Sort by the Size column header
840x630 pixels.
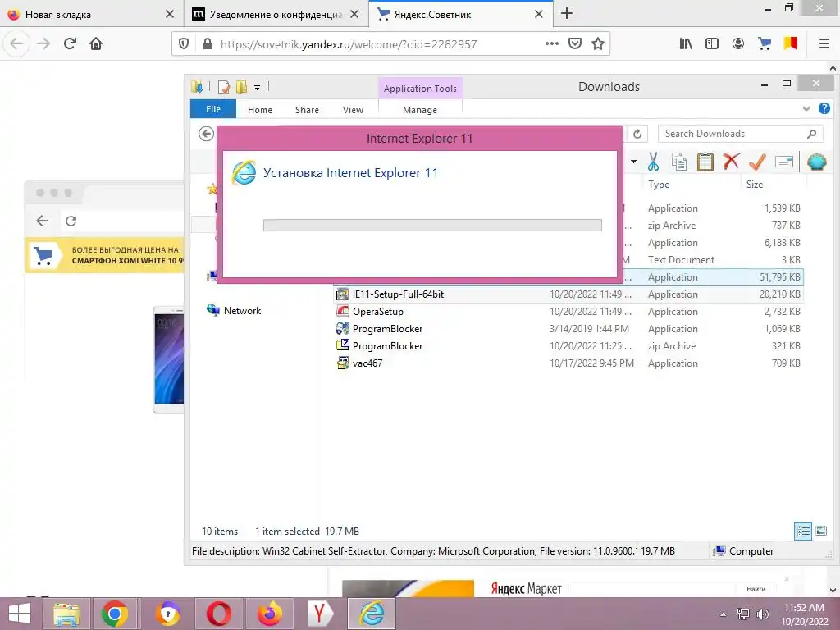[755, 185]
